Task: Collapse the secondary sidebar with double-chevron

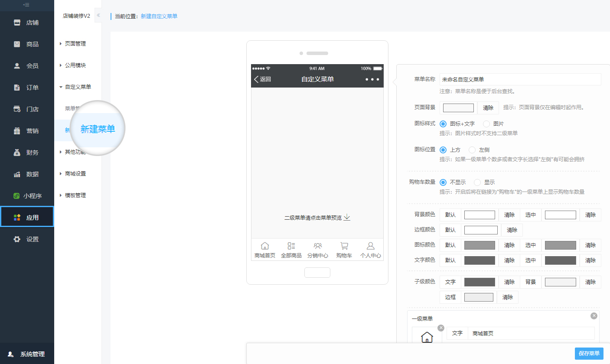Action: [x=98, y=15]
